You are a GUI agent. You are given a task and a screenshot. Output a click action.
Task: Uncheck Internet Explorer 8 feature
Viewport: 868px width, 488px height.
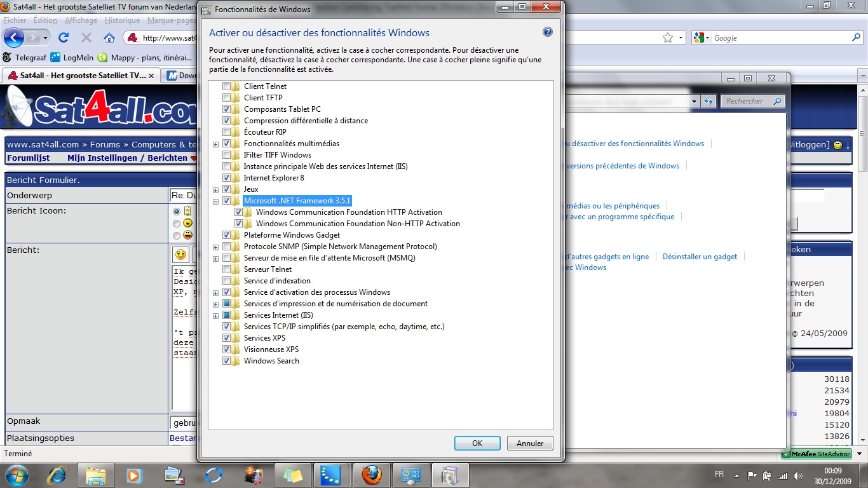point(226,178)
